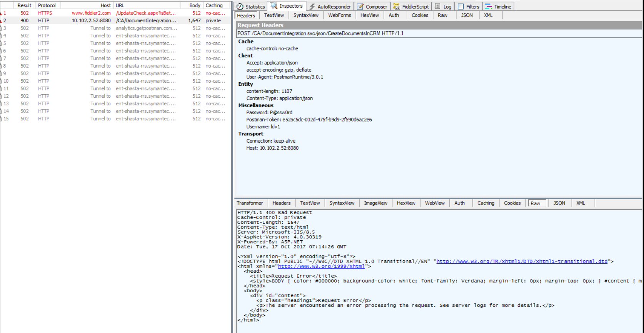The image size is (644, 333).
Task: Select the analytics.getpostman.com tunnel session
Action: tap(146, 28)
